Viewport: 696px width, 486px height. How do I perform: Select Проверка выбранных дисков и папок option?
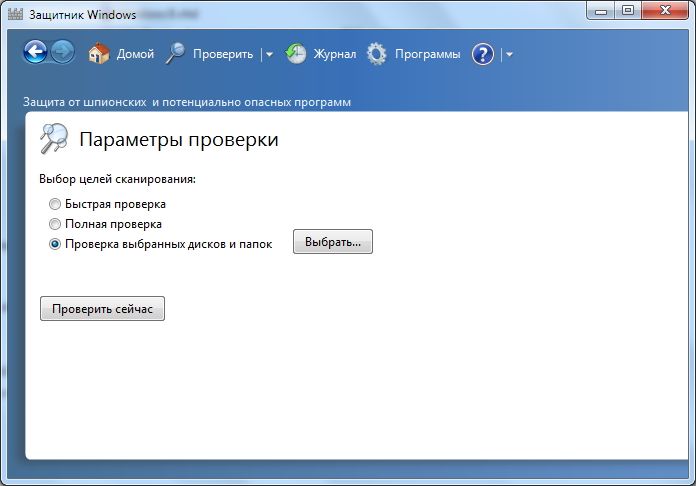(55, 243)
